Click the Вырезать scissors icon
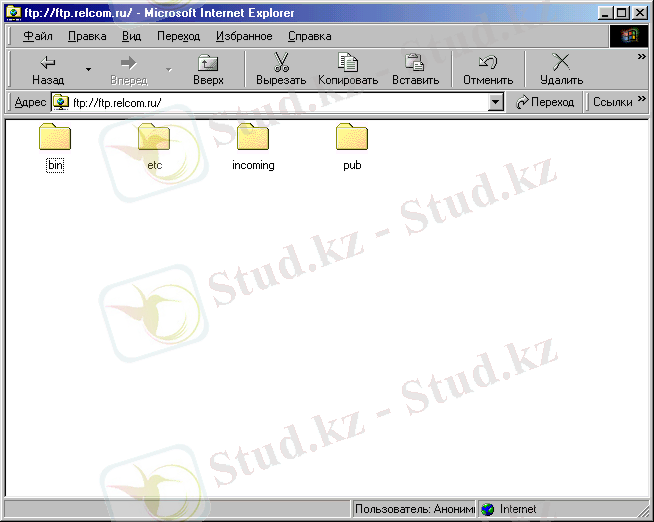Screen dimensions: 654x522 point(282,62)
